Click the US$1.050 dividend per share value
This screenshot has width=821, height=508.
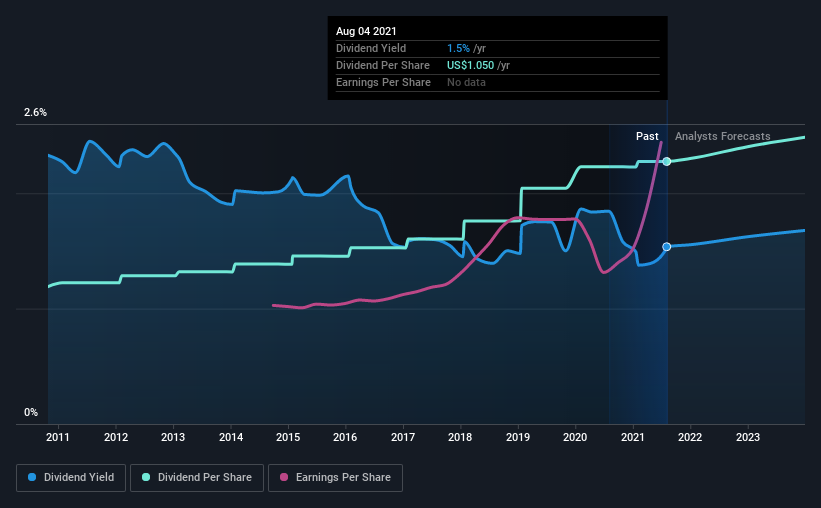[x=470, y=65]
